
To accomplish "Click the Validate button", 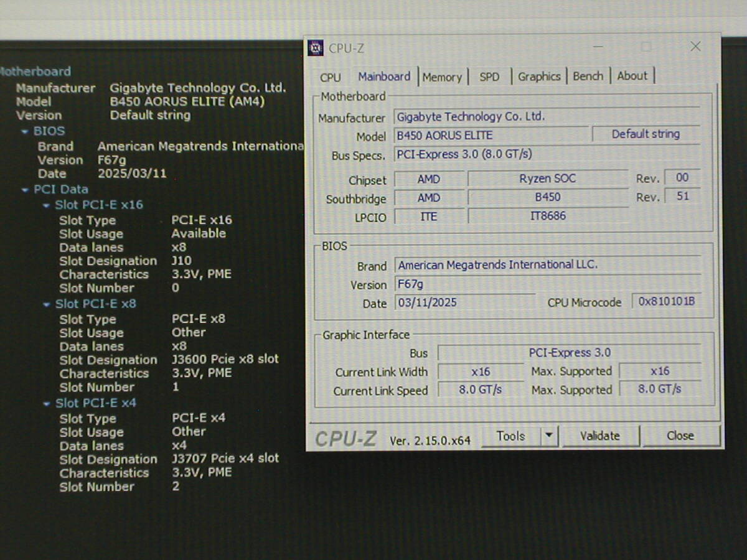I will 600,436.
